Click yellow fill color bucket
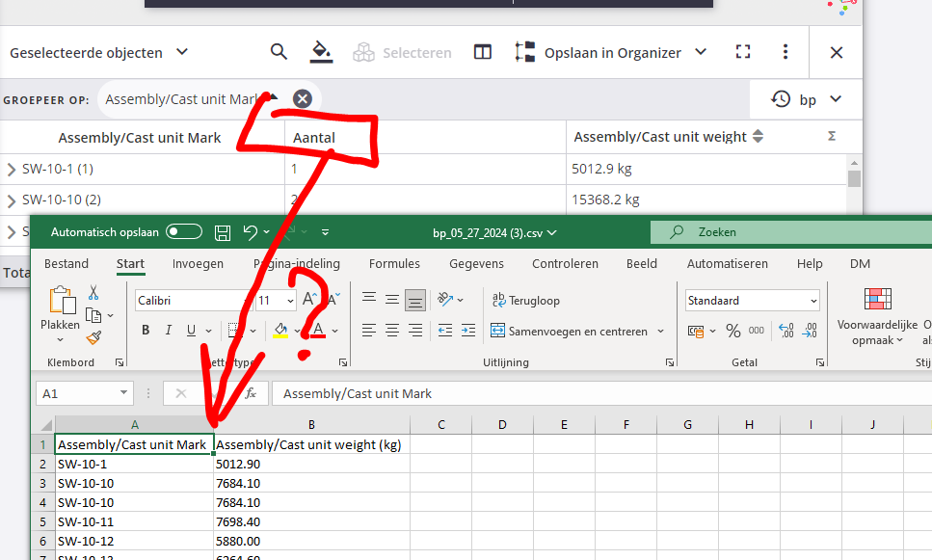Viewport: 932px width, 560px height. click(280, 330)
